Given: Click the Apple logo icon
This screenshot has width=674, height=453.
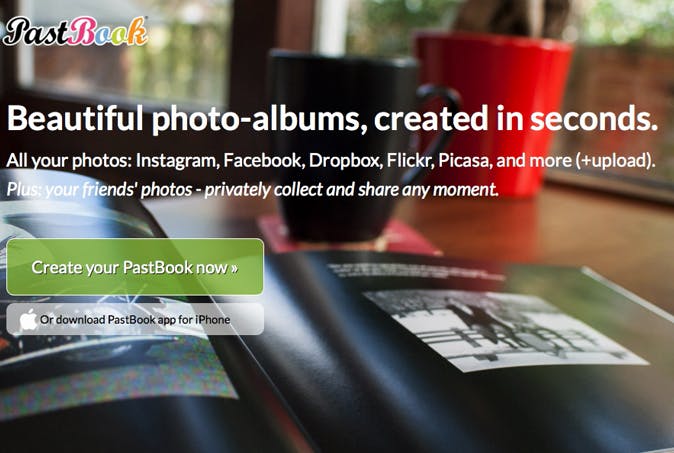Looking at the screenshot, I should pos(28,320).
